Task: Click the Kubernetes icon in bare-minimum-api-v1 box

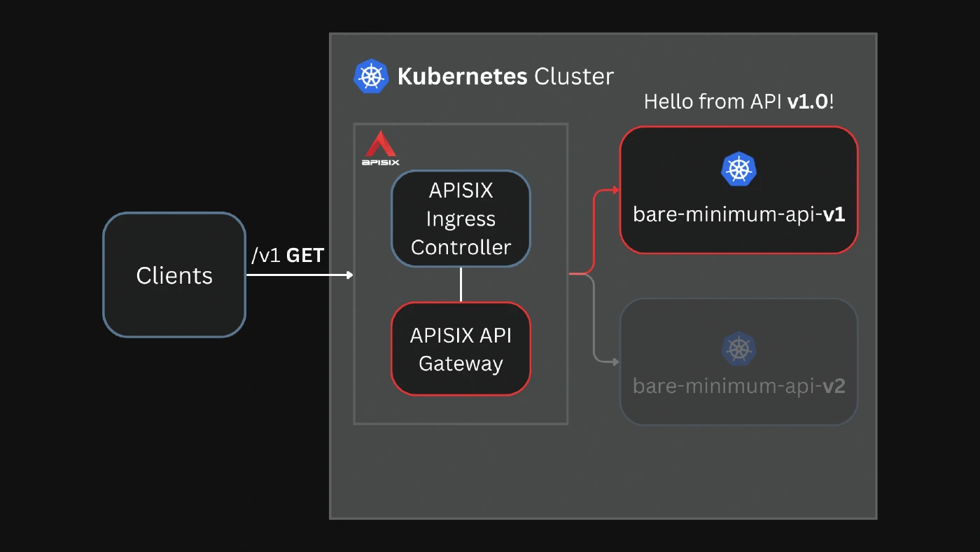Action: [x=739, y=170]
